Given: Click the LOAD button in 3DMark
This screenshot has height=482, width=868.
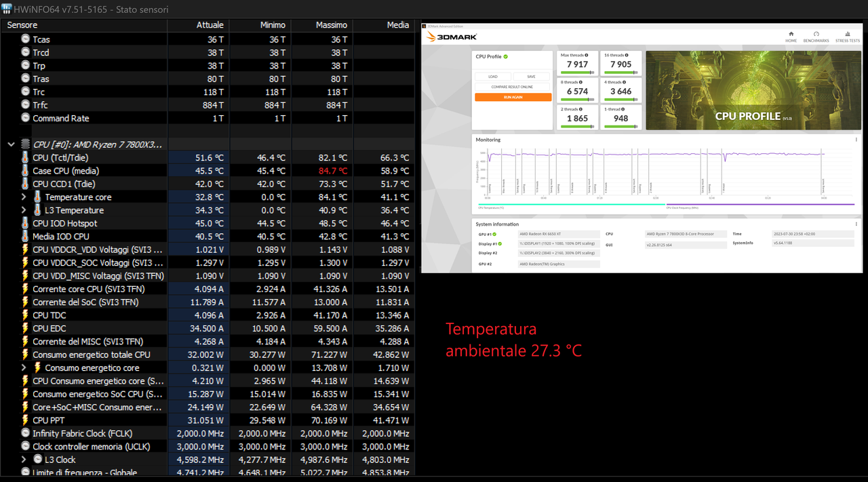Looking at the screenshot, I should point(493,77).
